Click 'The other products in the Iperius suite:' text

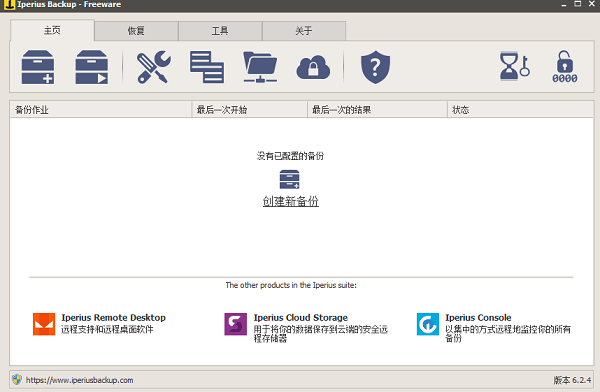291,285
